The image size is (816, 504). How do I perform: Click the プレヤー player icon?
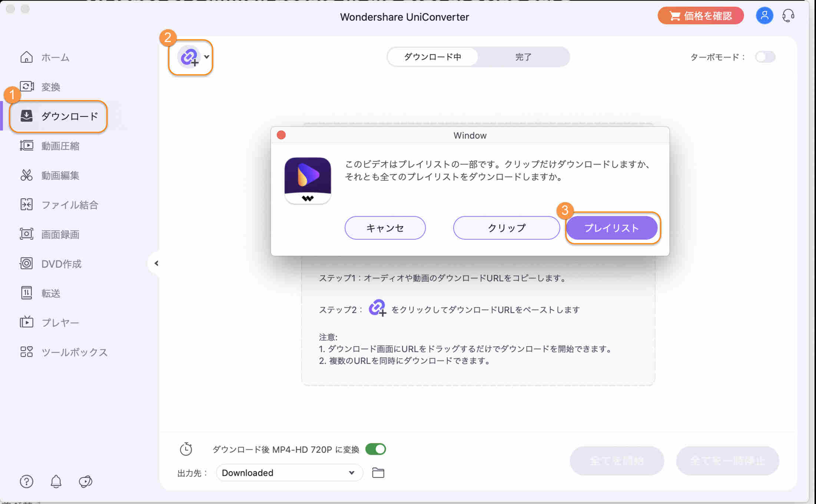point(26,322)
